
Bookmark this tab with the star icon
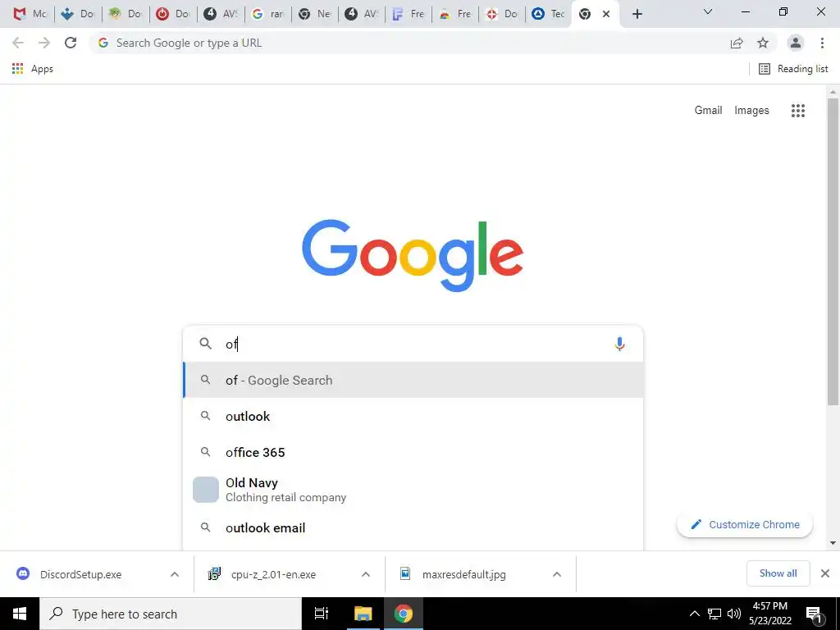[763, 43]
